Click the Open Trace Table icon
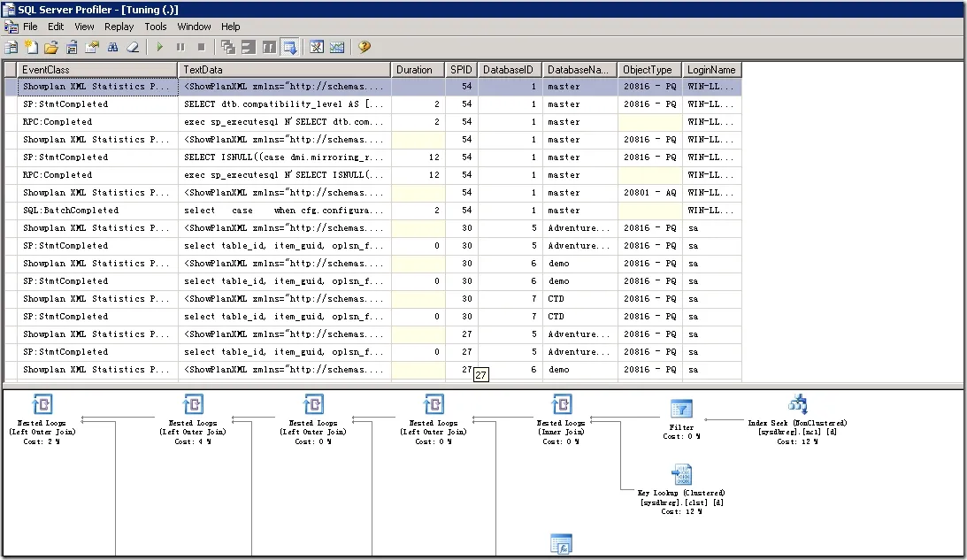The height and width of the screenshot is (560, 967). [72, 47]
